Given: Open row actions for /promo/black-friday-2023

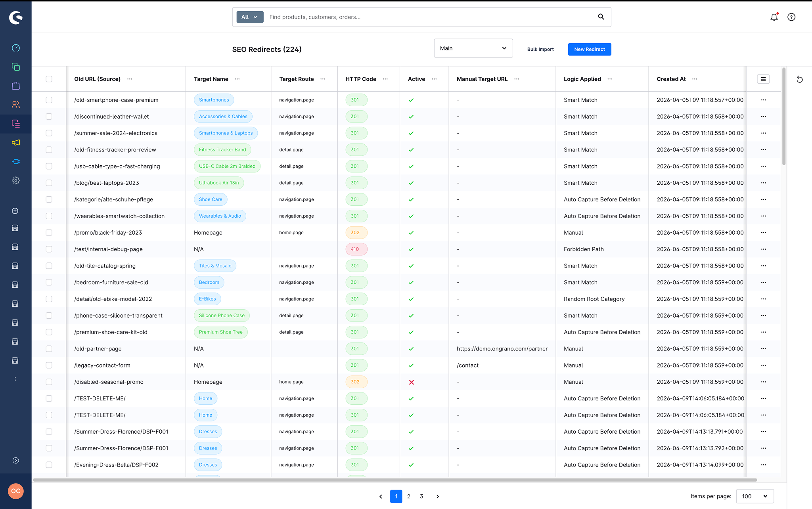Looking at the screenshot, I should click(764, 233).
